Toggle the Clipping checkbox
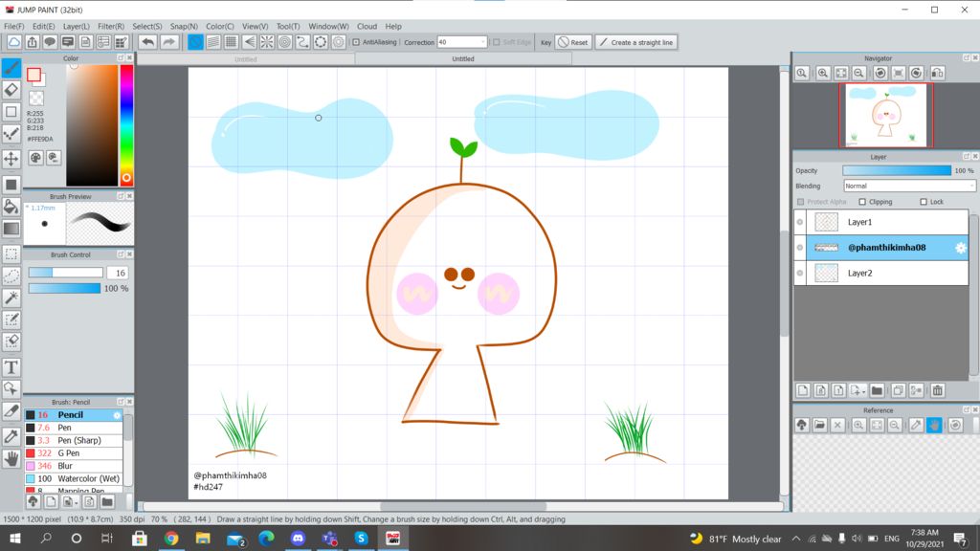Image resolution: width=980 pixels, height=551 pixels. 862,202
